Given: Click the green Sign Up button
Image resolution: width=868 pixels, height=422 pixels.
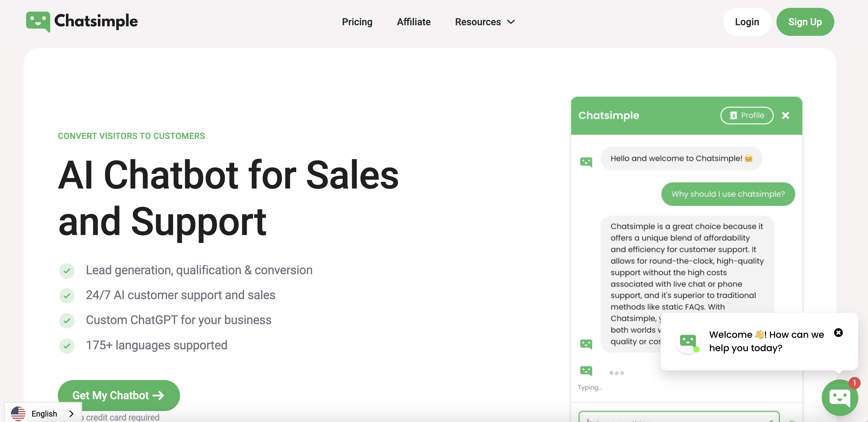Looking at the screenshot, I should (x=805, y=22).
